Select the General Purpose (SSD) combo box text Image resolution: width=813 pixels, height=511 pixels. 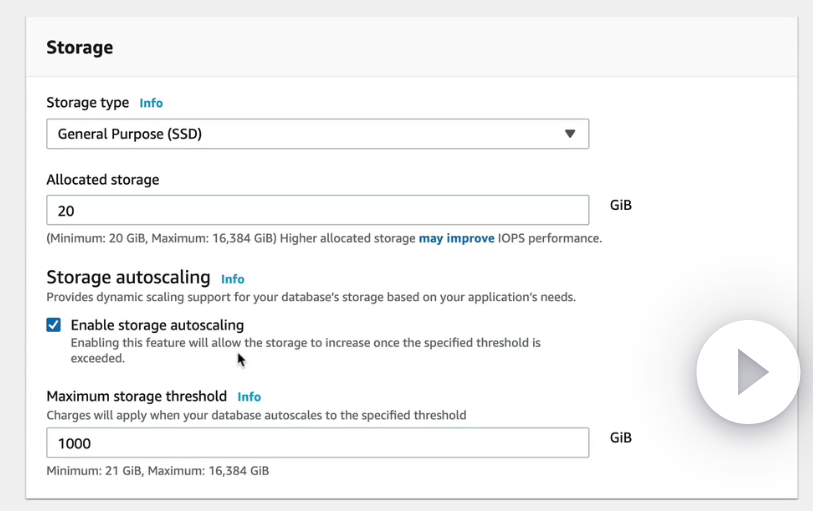pos(130,134)
